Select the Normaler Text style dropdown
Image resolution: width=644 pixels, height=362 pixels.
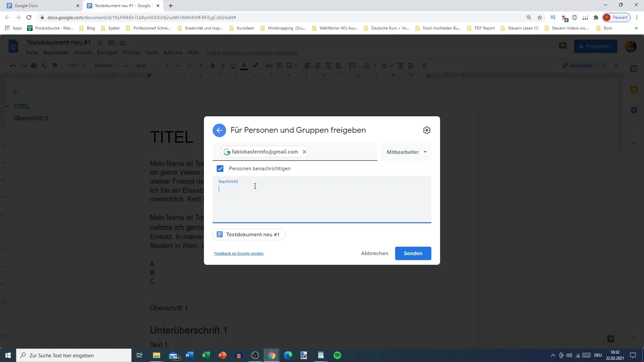pyautogui.click(x=109, y=65)
